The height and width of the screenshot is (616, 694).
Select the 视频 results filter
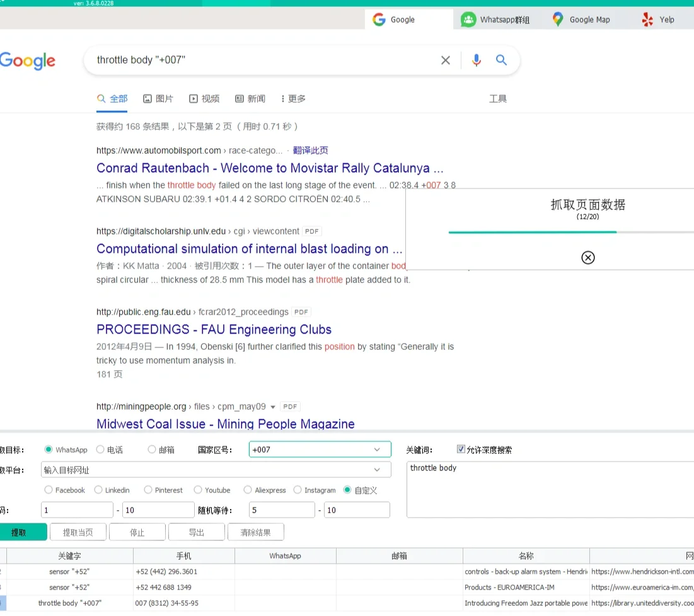click(x=204, y=99)
